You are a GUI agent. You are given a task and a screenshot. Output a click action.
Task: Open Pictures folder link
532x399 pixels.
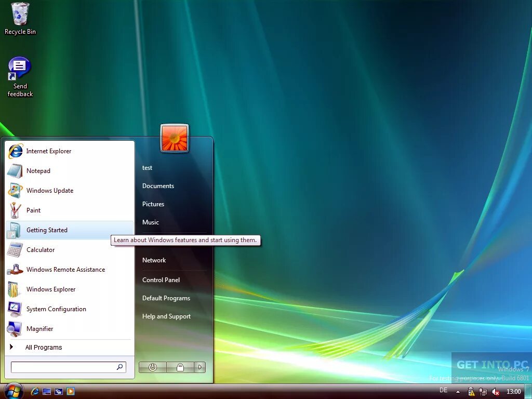click(x=153, y=204)
